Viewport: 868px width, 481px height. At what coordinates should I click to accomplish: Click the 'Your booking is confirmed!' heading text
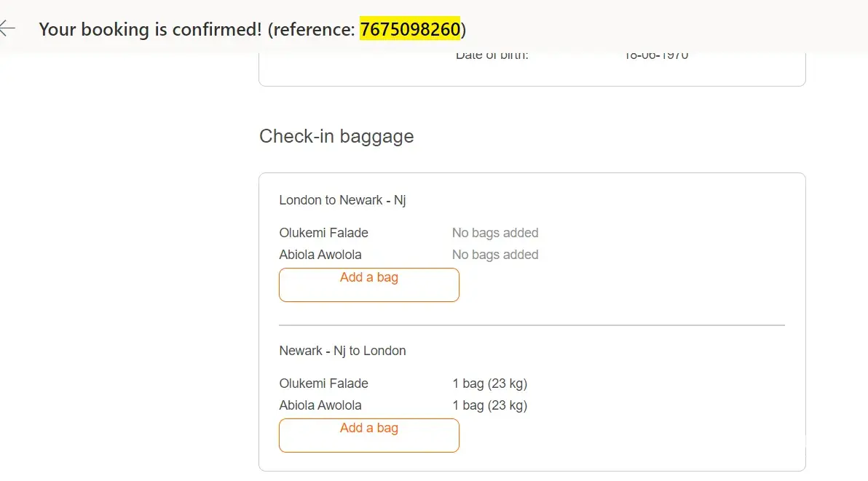pyautogui.click(x=150, y=29)
